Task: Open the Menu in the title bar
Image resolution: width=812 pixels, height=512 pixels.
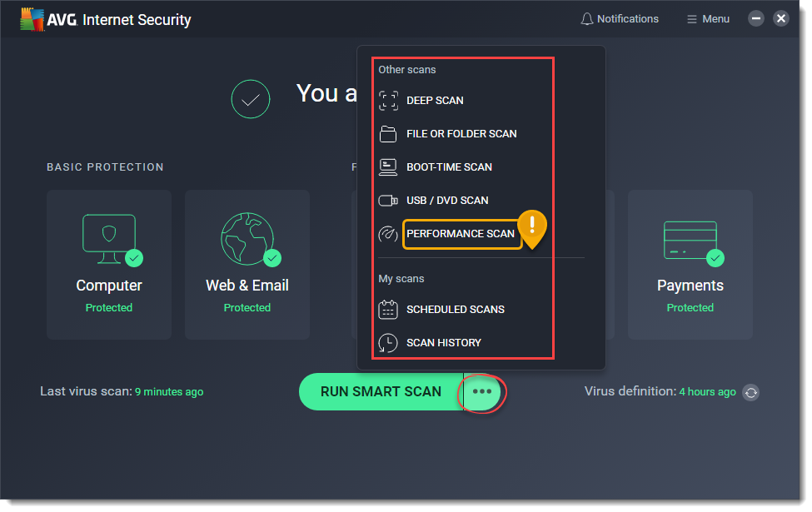Action: [707, 18]
